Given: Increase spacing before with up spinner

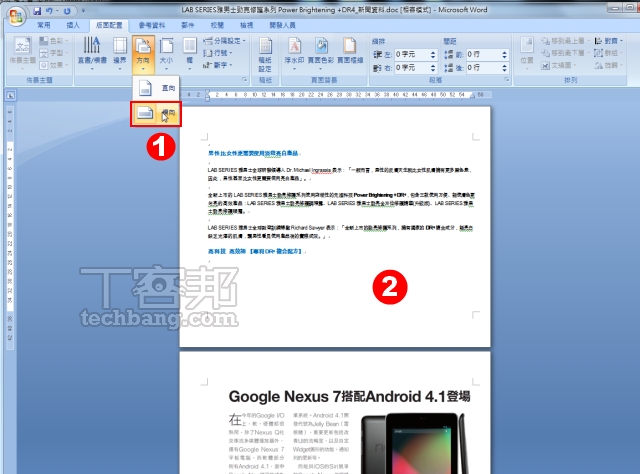Looking at the screenshot, I should tap(504, 52).
